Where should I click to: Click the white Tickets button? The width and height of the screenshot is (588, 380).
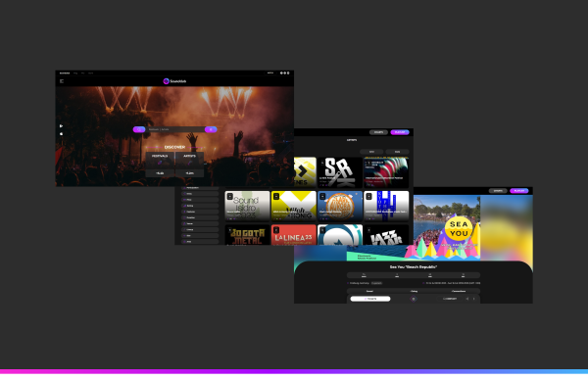point(370,299)
